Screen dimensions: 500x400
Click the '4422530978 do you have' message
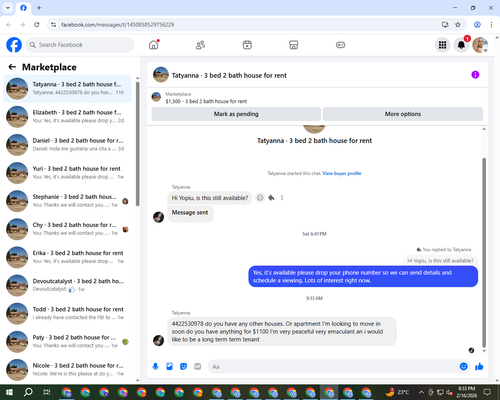point(282,331)
